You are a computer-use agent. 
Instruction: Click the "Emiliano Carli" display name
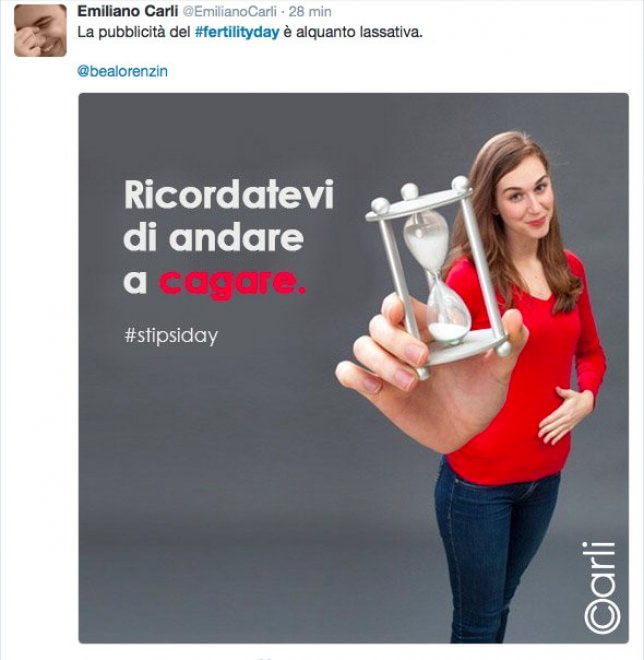(128, 11)
